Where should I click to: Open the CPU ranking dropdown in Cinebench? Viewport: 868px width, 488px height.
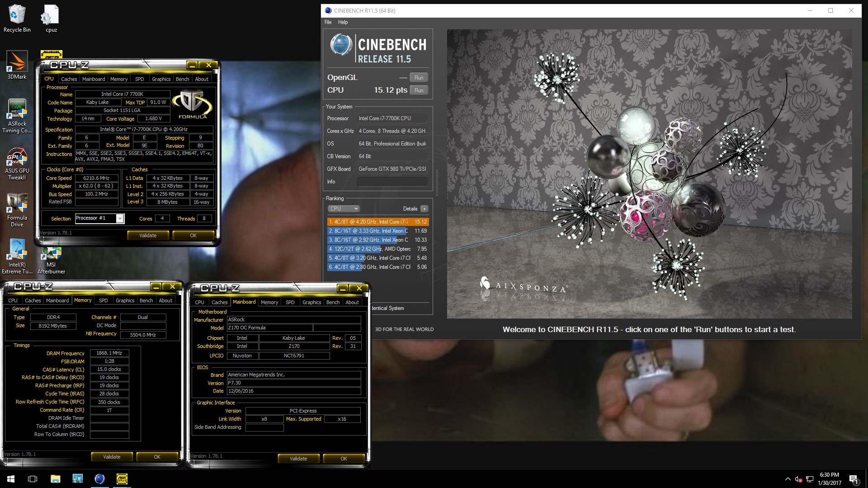(x=344, y=209)
